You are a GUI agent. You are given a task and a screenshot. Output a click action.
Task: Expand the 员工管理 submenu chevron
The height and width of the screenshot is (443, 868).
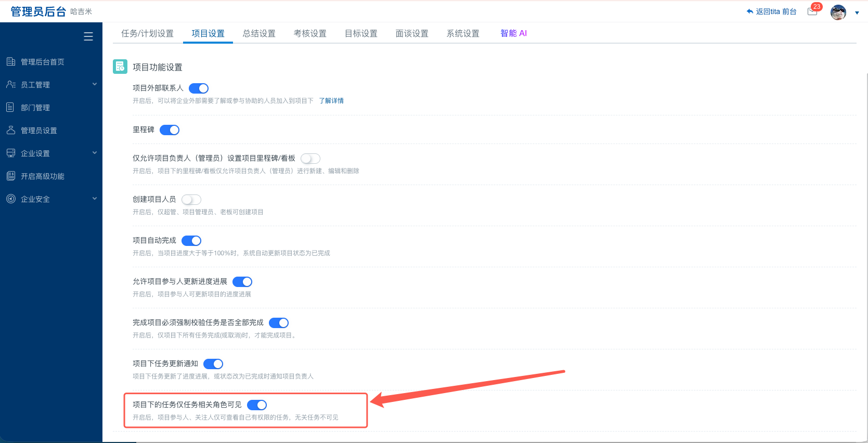click(x=95, y=84)
